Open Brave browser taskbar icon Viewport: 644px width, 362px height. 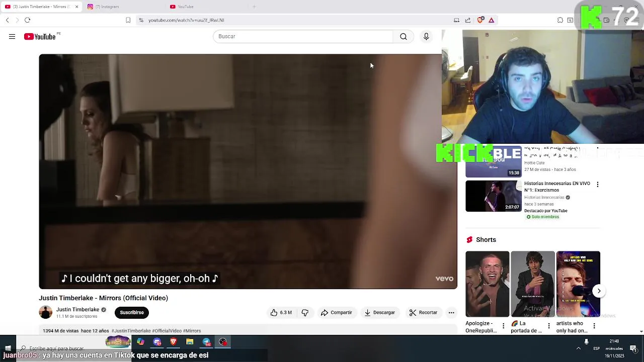tap(174, 342)
